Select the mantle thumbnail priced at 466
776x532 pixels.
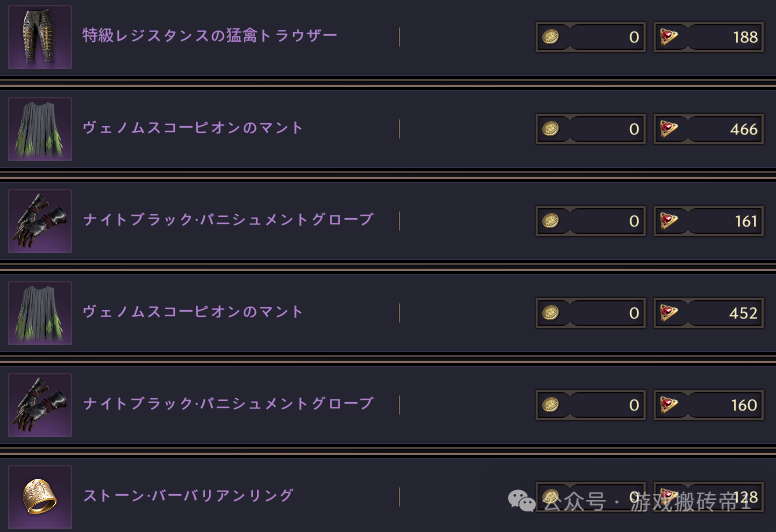coord(40,129)
